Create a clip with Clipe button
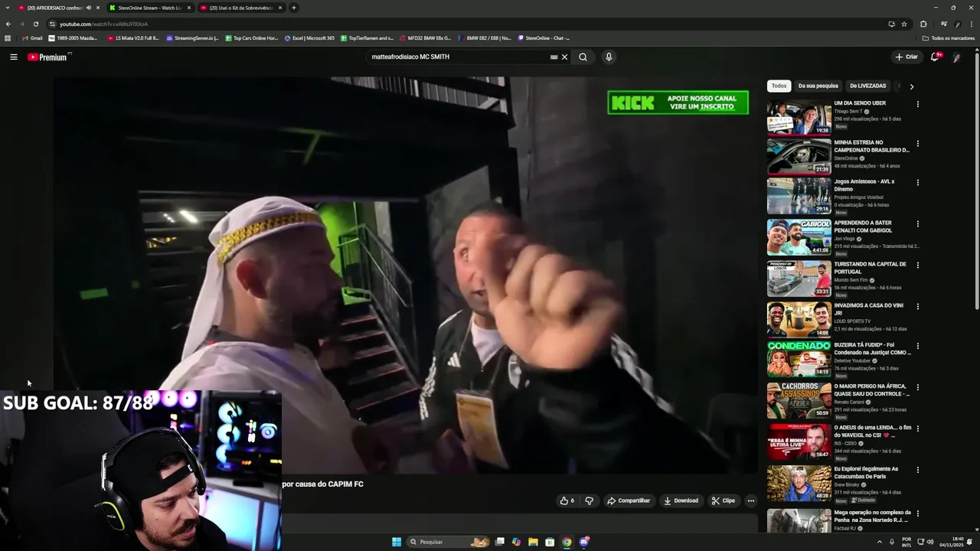980x551 pixels. [x=723, y=500]
